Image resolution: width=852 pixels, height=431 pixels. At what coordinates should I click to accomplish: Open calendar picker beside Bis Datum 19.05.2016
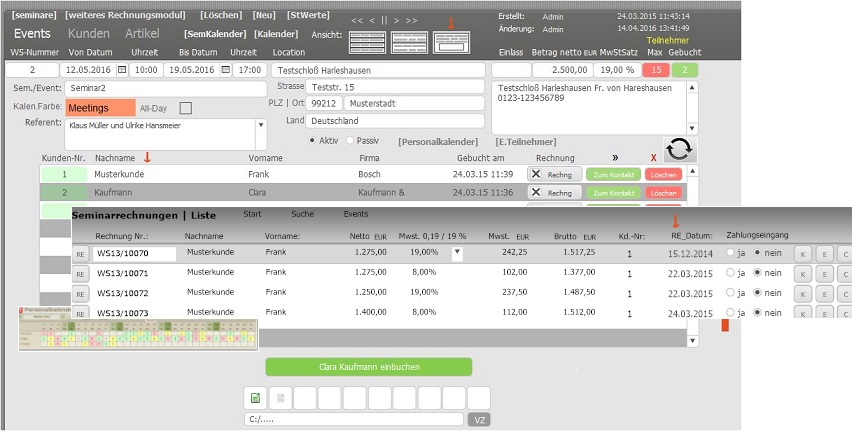click(225, 70)
